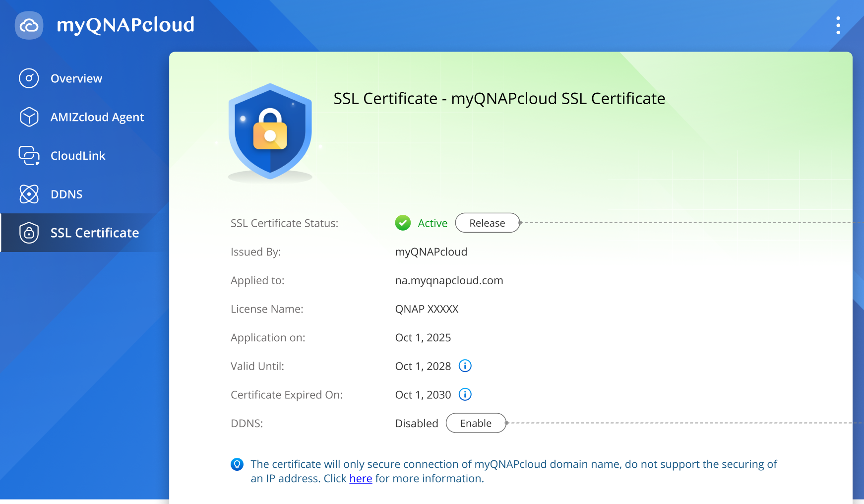Show info for Certificate Expired On date
The height and width of the screenshot is (504, 864).
pos(465,394)
